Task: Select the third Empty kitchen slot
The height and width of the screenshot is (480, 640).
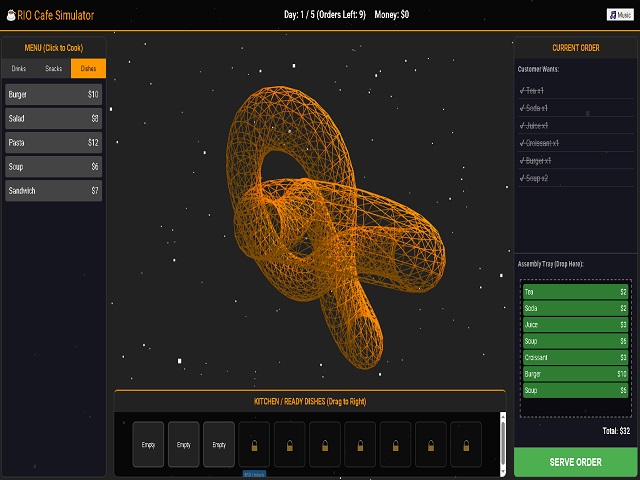Action: [219, 444]
